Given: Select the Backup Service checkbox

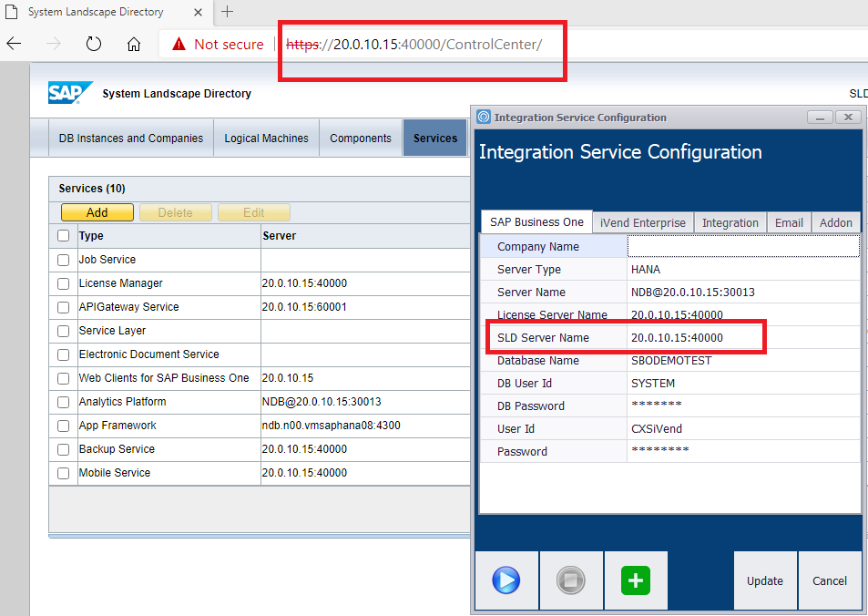Looking at the screenshot, I should coord(63,450).
